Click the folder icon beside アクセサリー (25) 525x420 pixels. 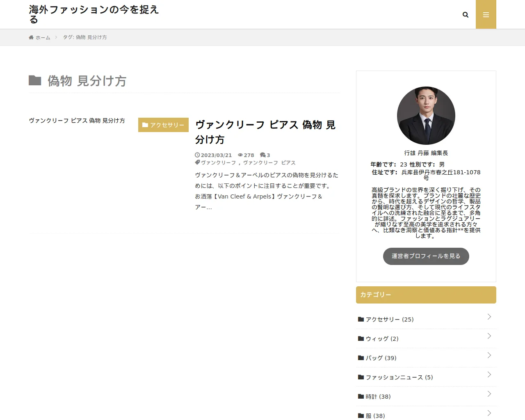pos(361,320)
